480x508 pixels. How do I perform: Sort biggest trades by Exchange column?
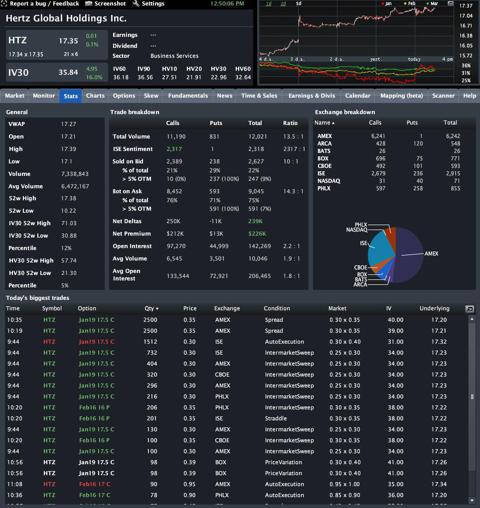[x=227, y=308]
